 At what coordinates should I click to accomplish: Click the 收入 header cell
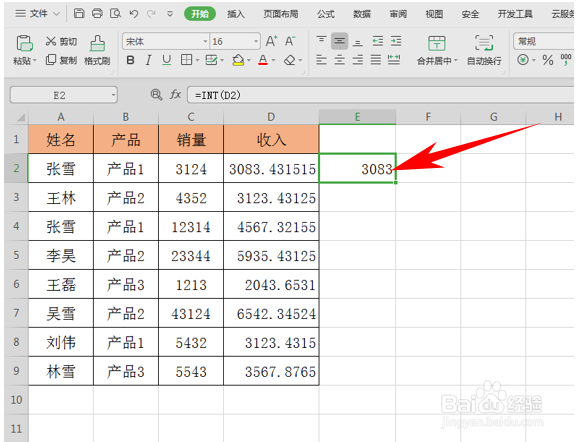pyautogui.click(x=271, y=139)
